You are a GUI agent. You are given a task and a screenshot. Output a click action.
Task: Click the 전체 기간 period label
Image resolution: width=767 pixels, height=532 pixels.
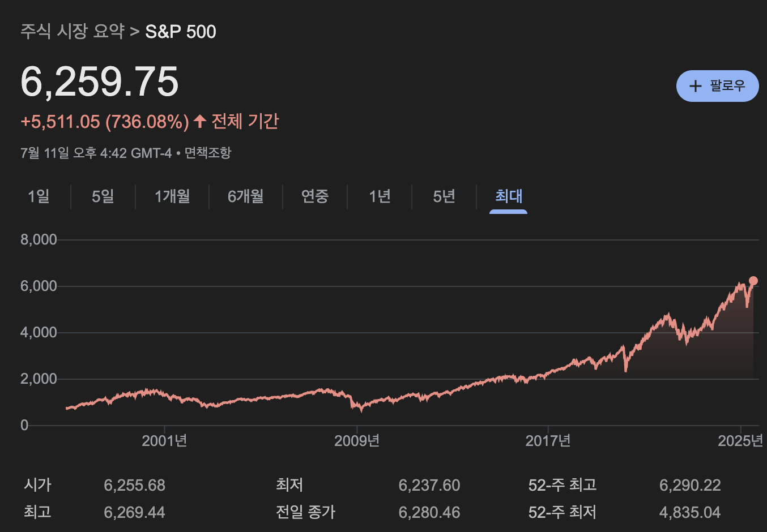coord(245,121)
